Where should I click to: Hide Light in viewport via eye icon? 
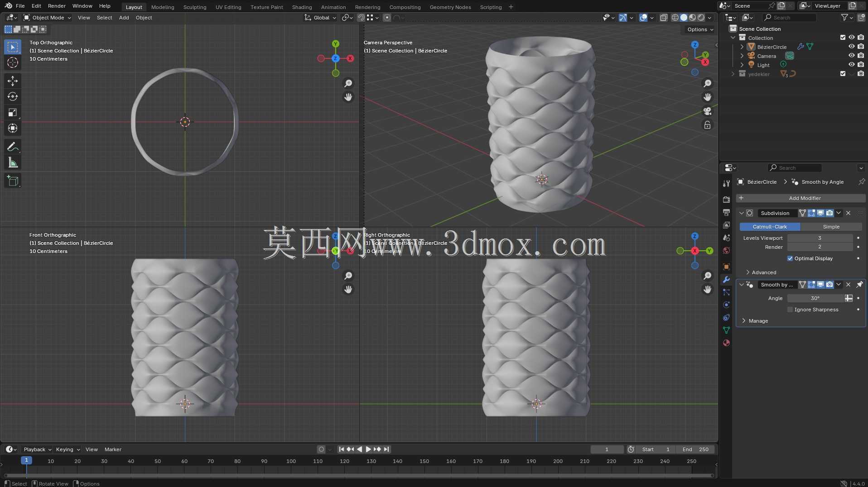pos(852,65)
